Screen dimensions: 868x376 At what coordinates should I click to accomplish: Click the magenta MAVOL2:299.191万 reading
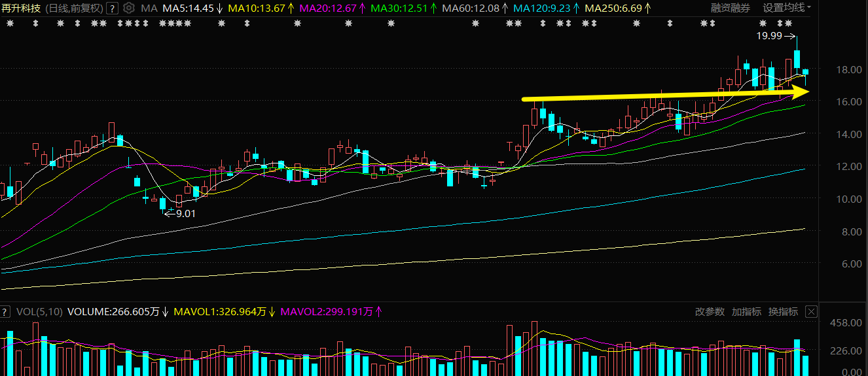[326, 312]
